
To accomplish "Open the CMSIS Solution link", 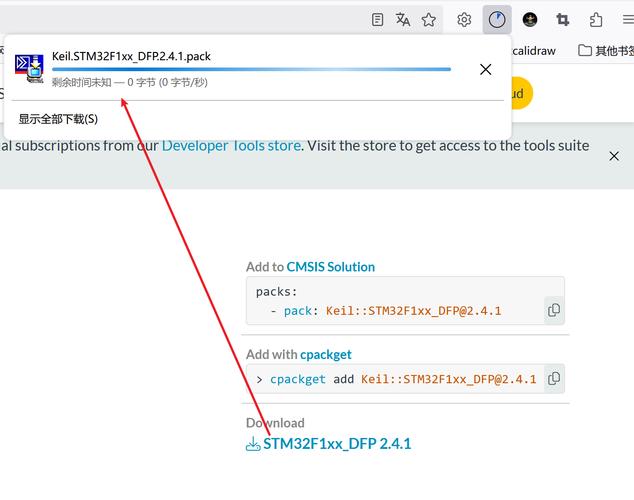I will coord(331,267).
